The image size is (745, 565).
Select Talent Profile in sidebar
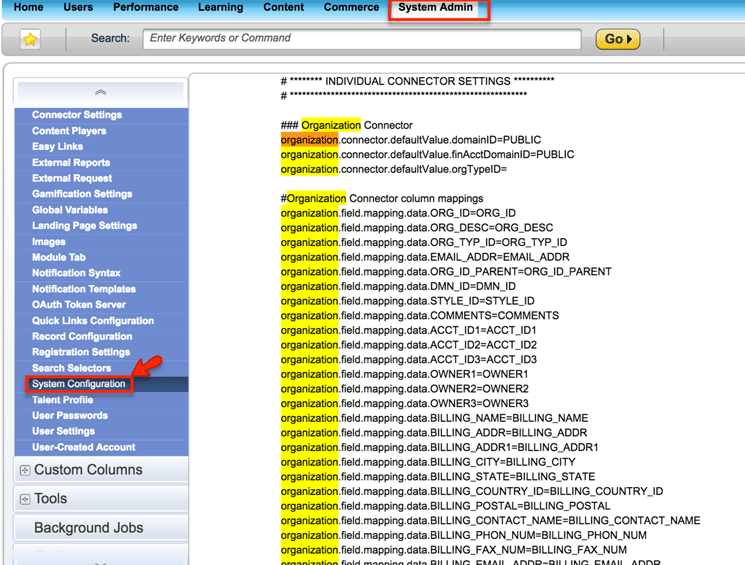[62, 400]
